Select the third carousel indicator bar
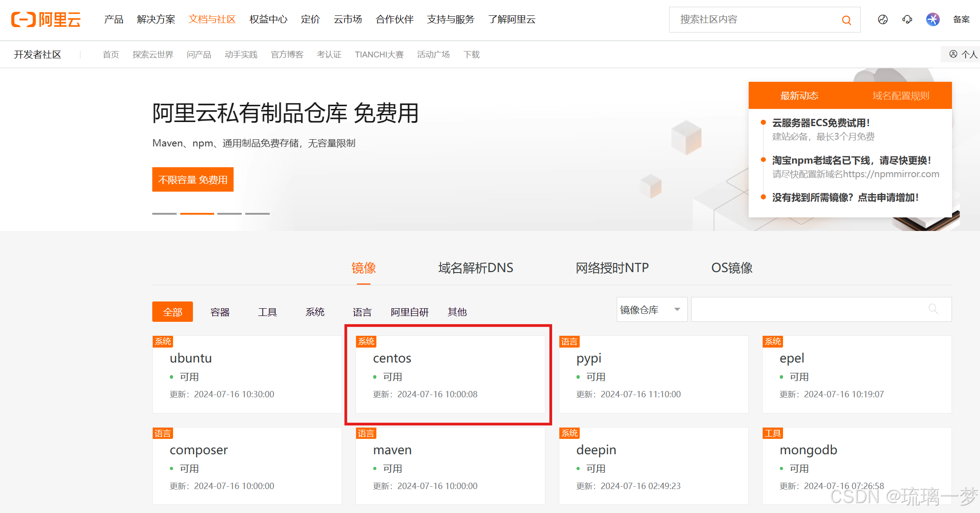Screen dimensions: 980x513 click(230, 213)
